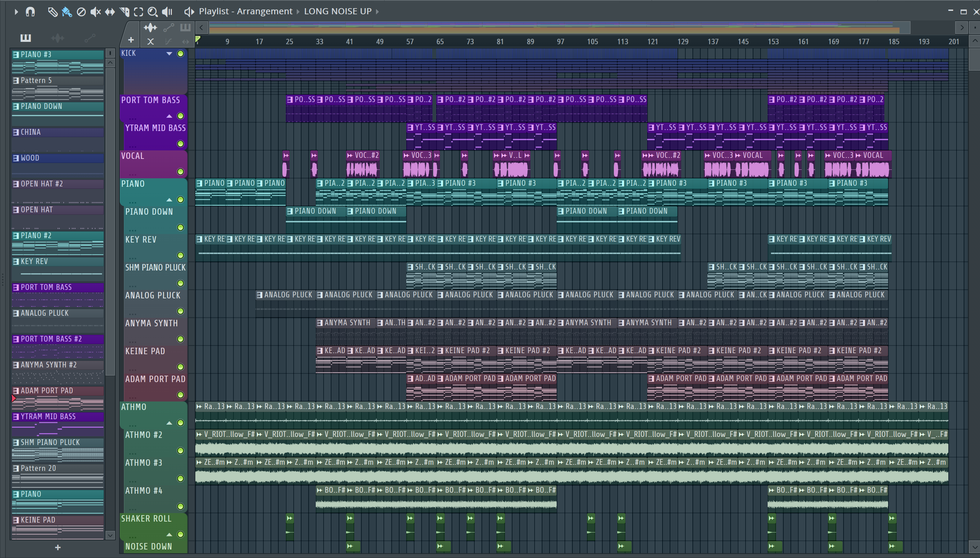Select the Mute tool

pyautogui.click(x=95, y=12)
